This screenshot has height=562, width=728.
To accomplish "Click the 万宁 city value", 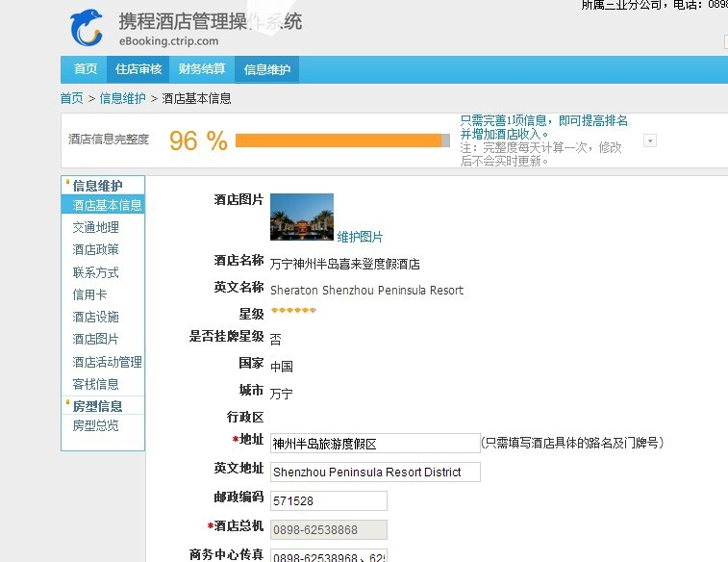I will pyautogui.click(x=282, y=394).
